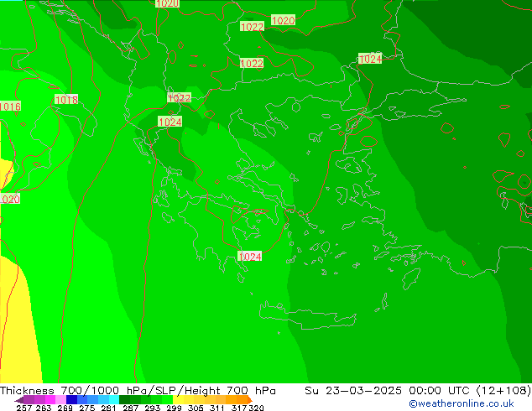Click the orange arrow end of legend
The width and height of the screenshot is (532, 411).
[x=250, y=399]
